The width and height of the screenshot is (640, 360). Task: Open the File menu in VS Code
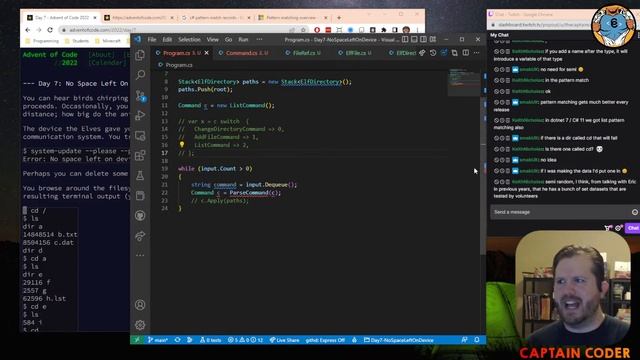click(152, 40)
